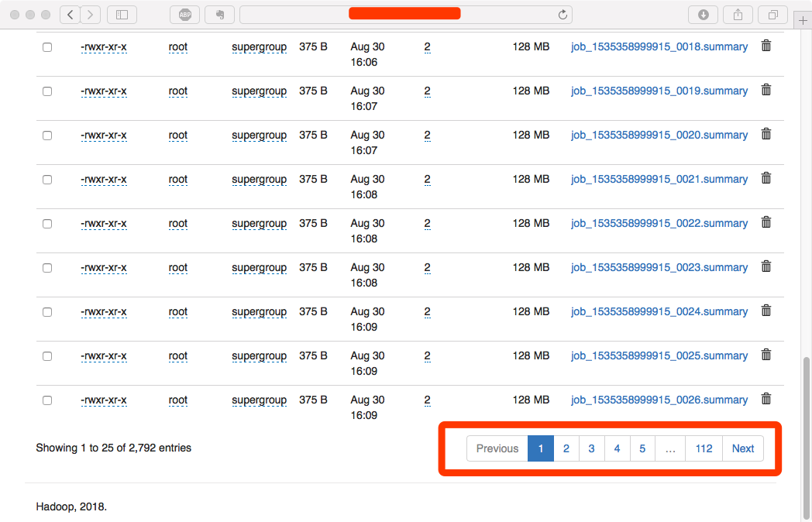The width and height of the screenshot is (812, 522).
Task: Check the box for job_1535358999915_0019.summary
Action: (47, 91)
